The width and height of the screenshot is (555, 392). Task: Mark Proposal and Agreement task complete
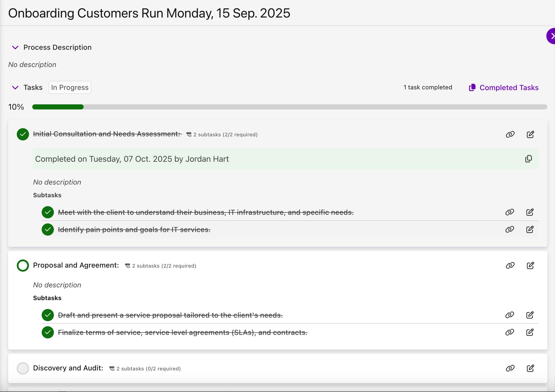click(23, 266)
